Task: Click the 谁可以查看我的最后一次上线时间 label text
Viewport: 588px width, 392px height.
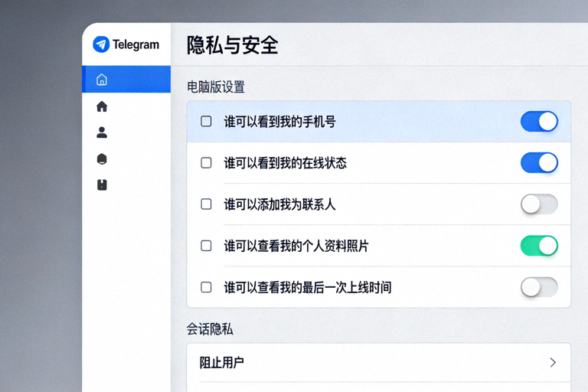Action: pyautogui.click(x=308, y=288)
